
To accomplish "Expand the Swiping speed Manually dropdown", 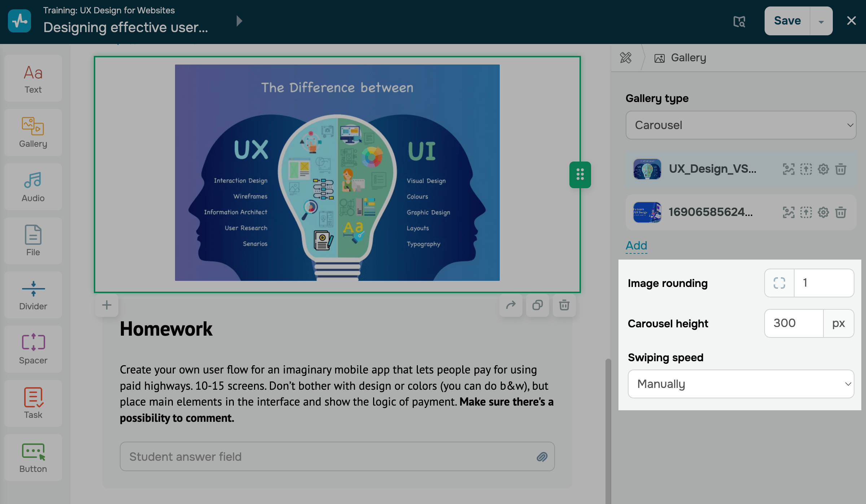I will pyautogui.click(x=740, y=384).
